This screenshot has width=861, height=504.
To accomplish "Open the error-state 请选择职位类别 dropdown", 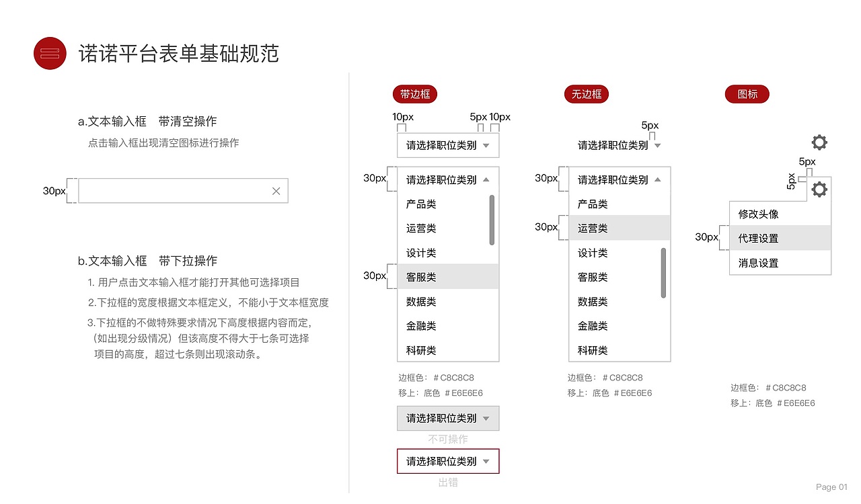I will [x=447, y=461].
